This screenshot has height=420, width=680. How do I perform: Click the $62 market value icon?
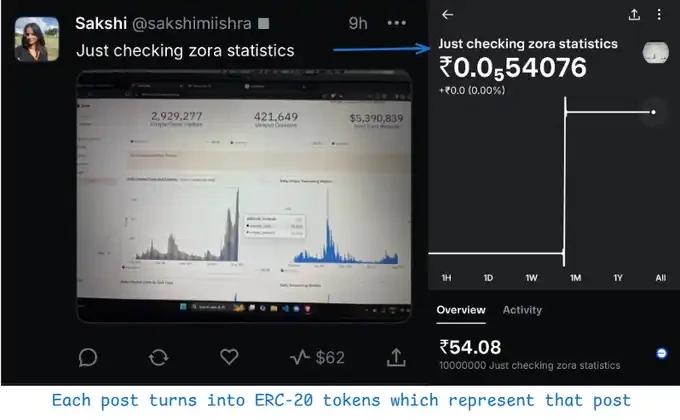pyautogui.click(x=316, y=357)
